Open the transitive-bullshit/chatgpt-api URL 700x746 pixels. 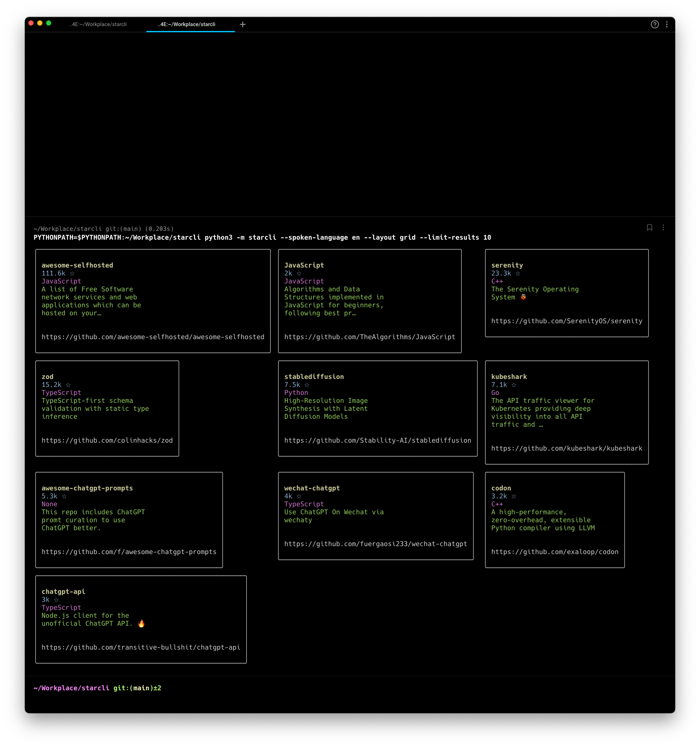(141, 647)
